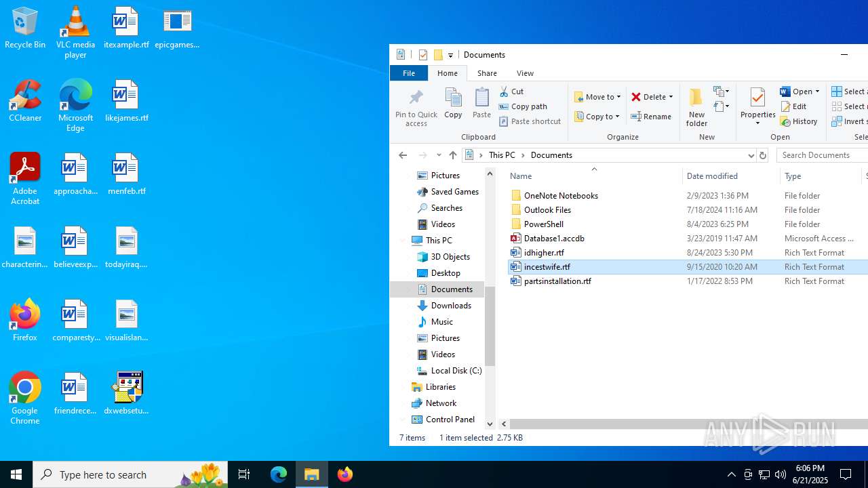Open Customize Quick Access Toolbar dropdown
Screen dimensions: 868x488
pyautogui.click(x=450, y=55)
